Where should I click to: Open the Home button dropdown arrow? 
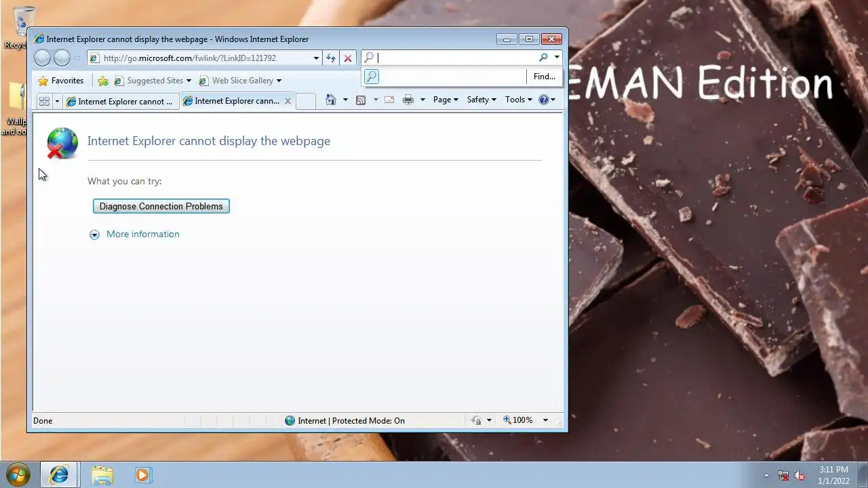point(345,100)
